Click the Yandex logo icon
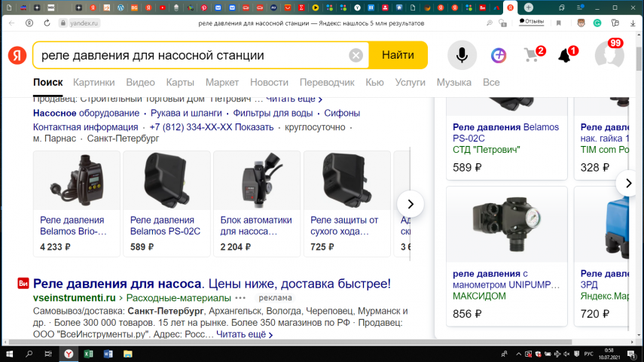The height and width of the screenshot is (362, 644). tap(17, 56)
